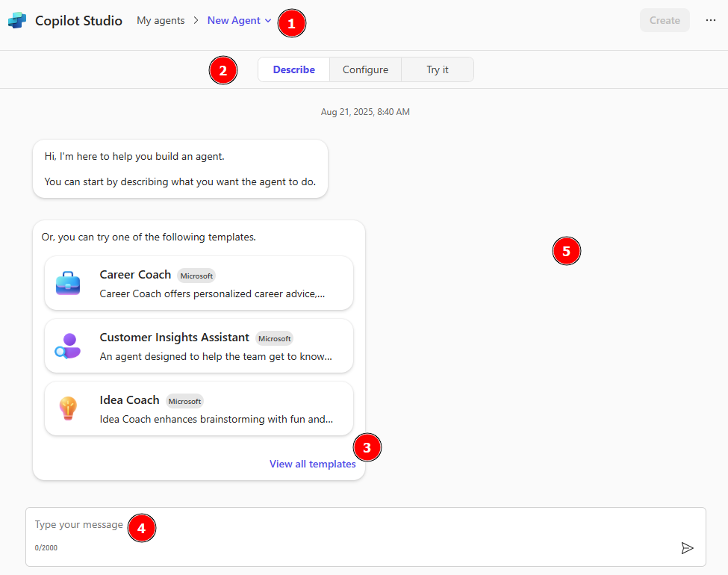This screenshot has width=728, height=575.
Task: Click the Career Coach briefcase icon
Action: click(68, 283)
